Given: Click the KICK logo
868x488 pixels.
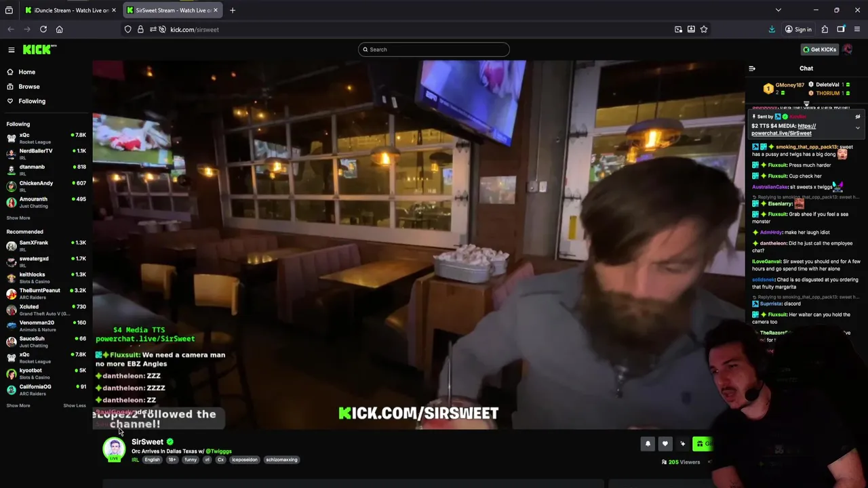Looking at the screenshot, I should tap(39, 49).
